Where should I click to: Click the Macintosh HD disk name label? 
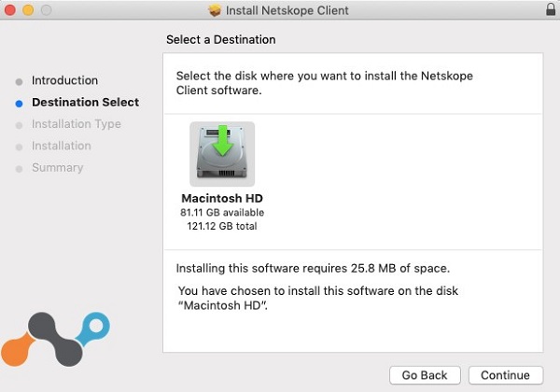221,199
